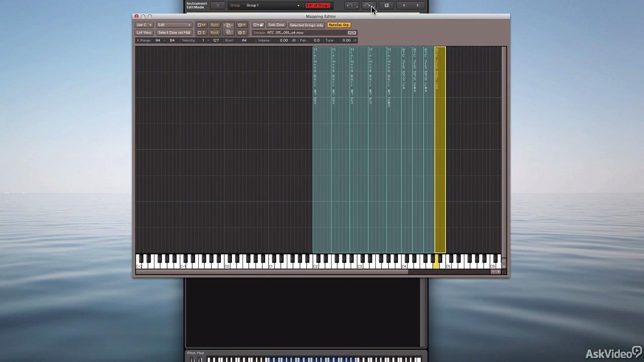
Task: Toggle Edit all Groups button
Action: point(317,6)
